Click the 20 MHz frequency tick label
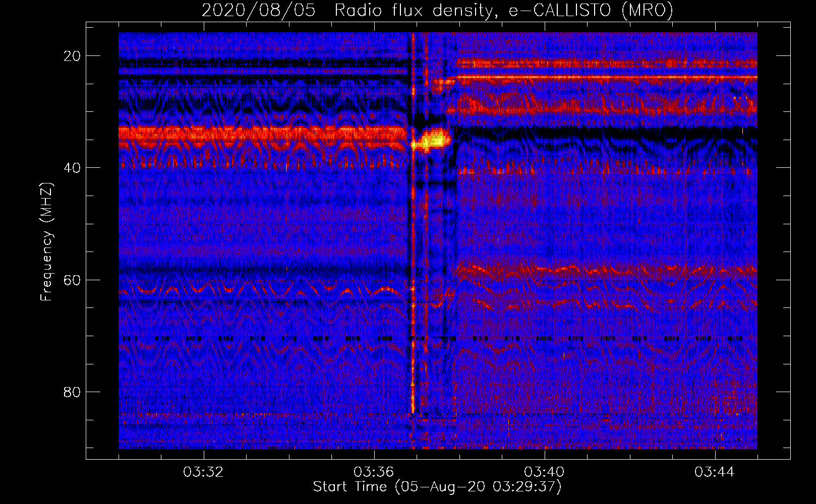816x504 pixels. click(x=72, y=56)
